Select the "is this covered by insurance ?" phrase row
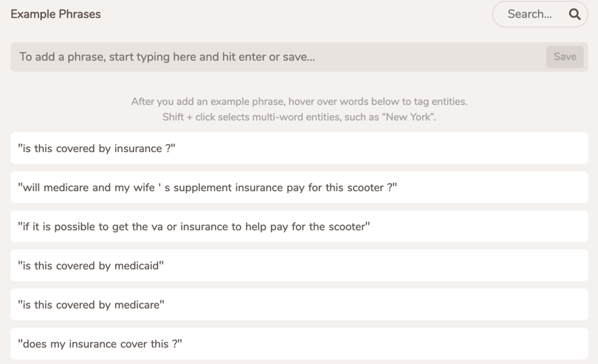Image resolution: width=598 pixels, height=364 pixels. pyautogui.click(x=299, y=148)
